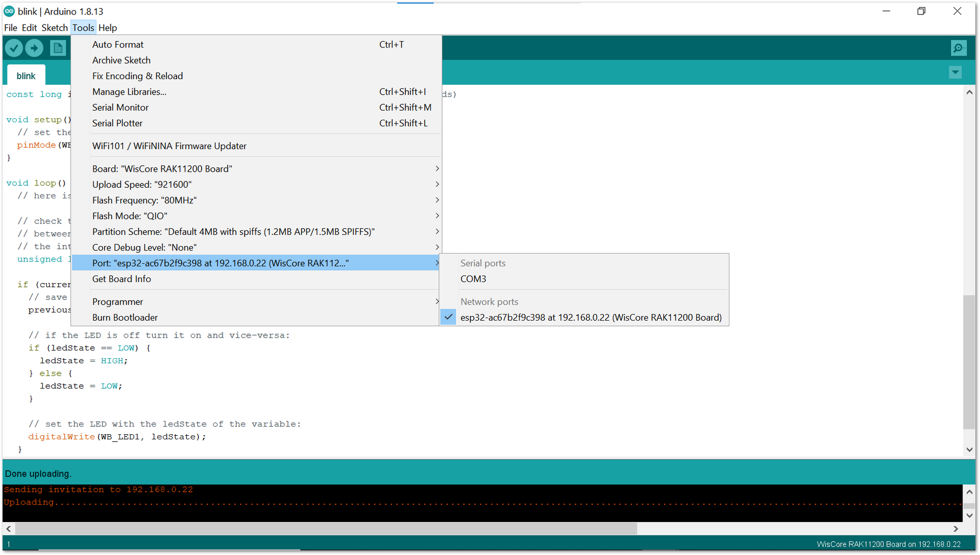
Task: Click editor vertical scrollbar down arrow
Action: pyautogui.click(x=969, y=450)
